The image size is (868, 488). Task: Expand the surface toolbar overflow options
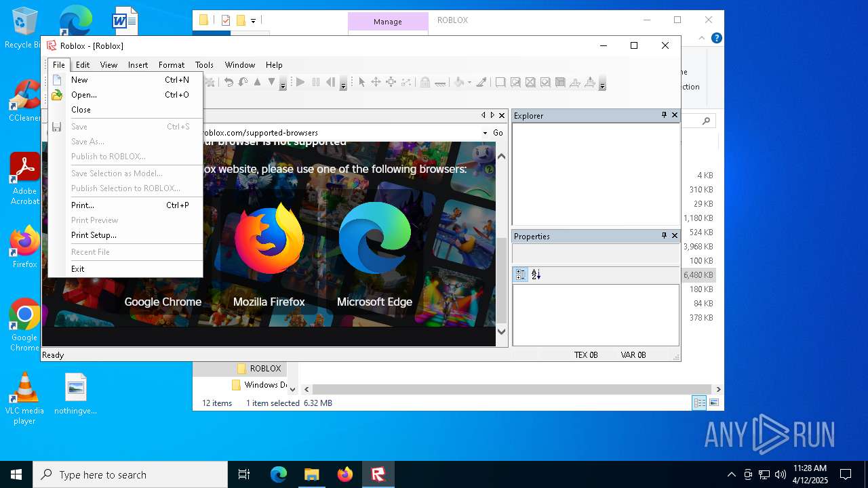[601, 83]
